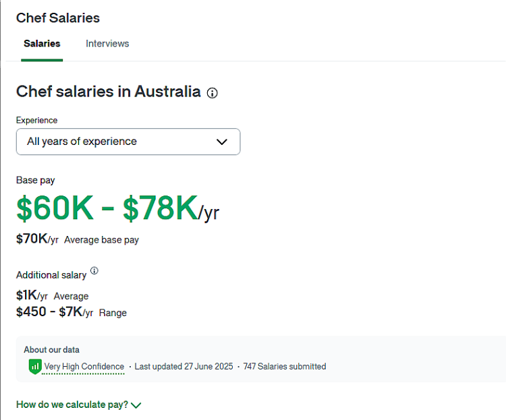Click the Additional salary label
This screenshot has height=420, width=506.
click(x=51, y=275)
